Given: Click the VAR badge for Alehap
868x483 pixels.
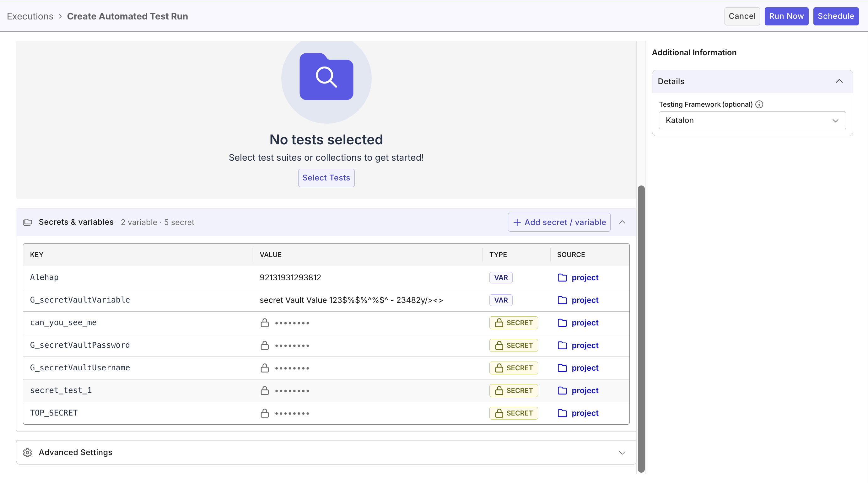Looking at the screenshot, I should coord(501,277).
